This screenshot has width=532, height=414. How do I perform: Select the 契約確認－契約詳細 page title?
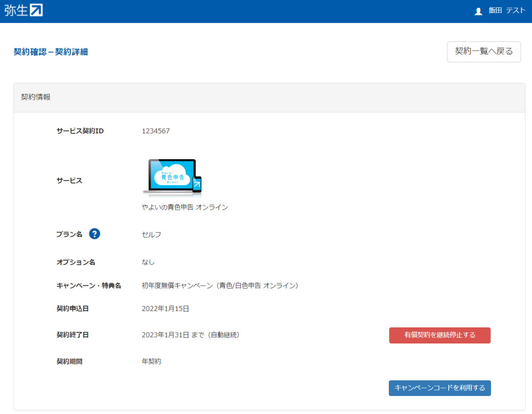coord(51,52)
